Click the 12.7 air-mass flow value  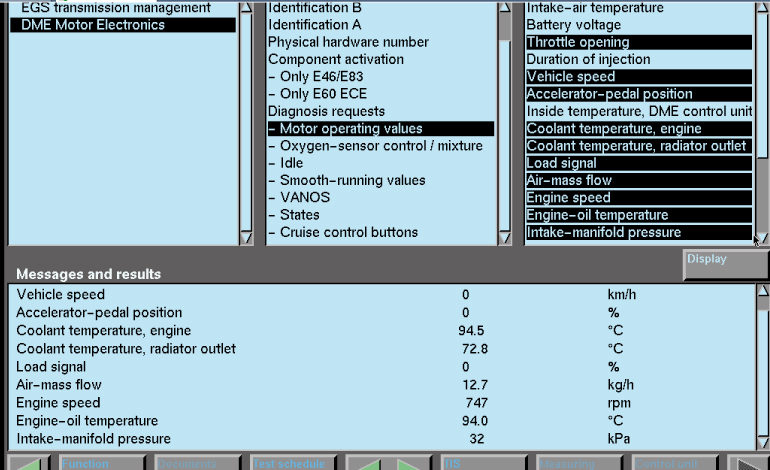click(475, 385)
